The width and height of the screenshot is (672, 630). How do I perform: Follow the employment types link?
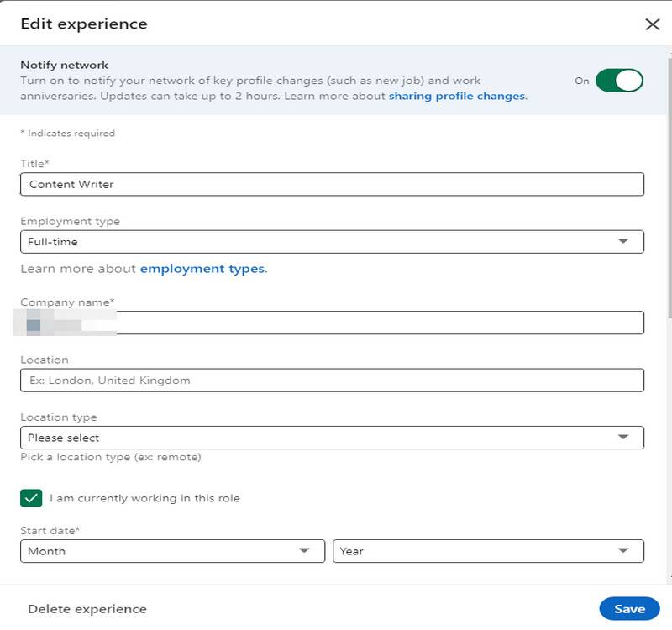click(202, 269)
